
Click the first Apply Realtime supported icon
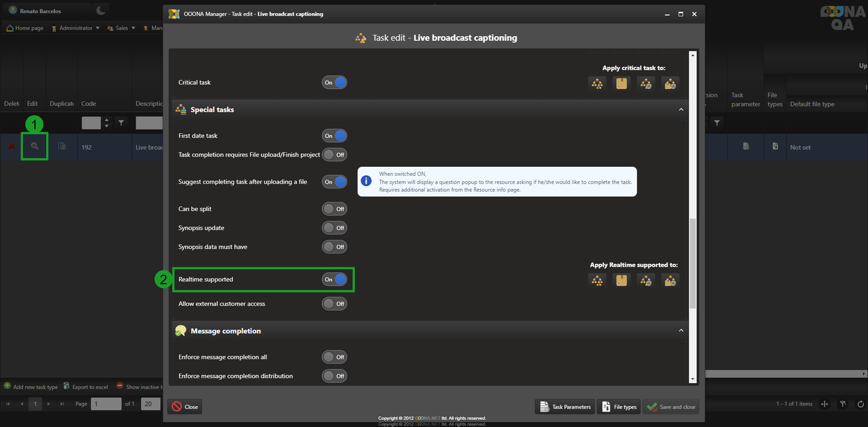[x=597, y=280]
